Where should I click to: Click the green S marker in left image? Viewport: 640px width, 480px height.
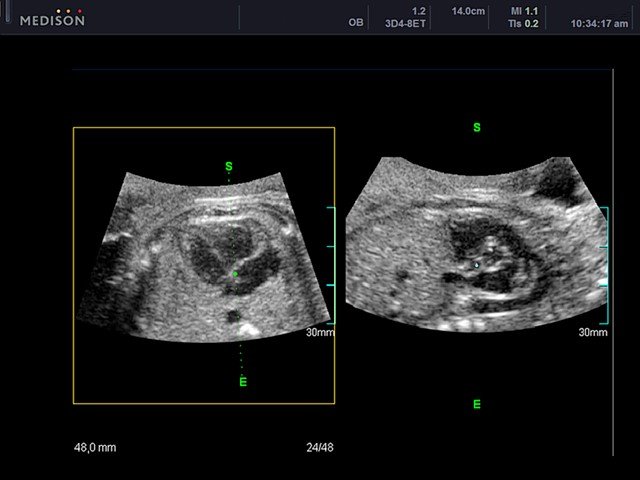(229, 166)
